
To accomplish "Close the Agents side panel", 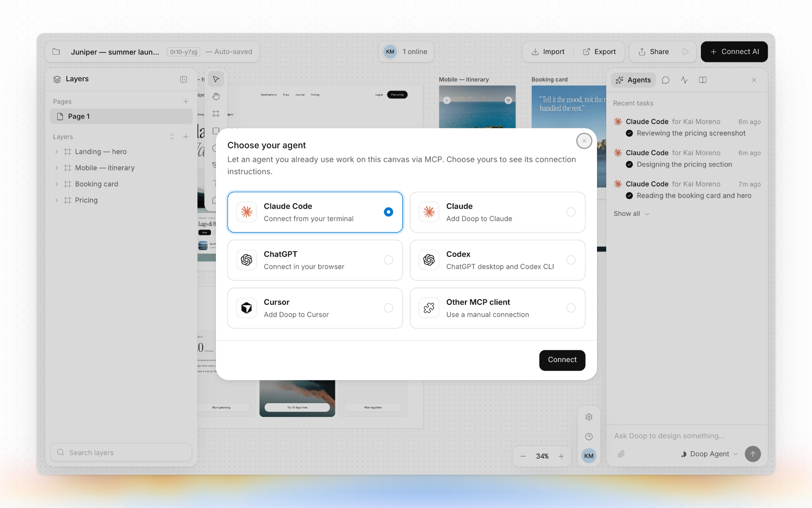I will pos(754,80).
